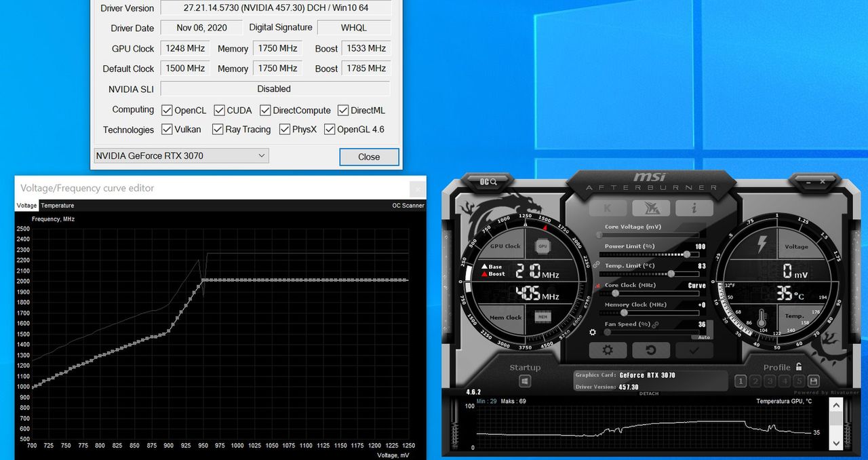This screenshot has width=868, height=460.
Task: Toggle the OpenGL 4.6 checkbox
Action: 330,129
